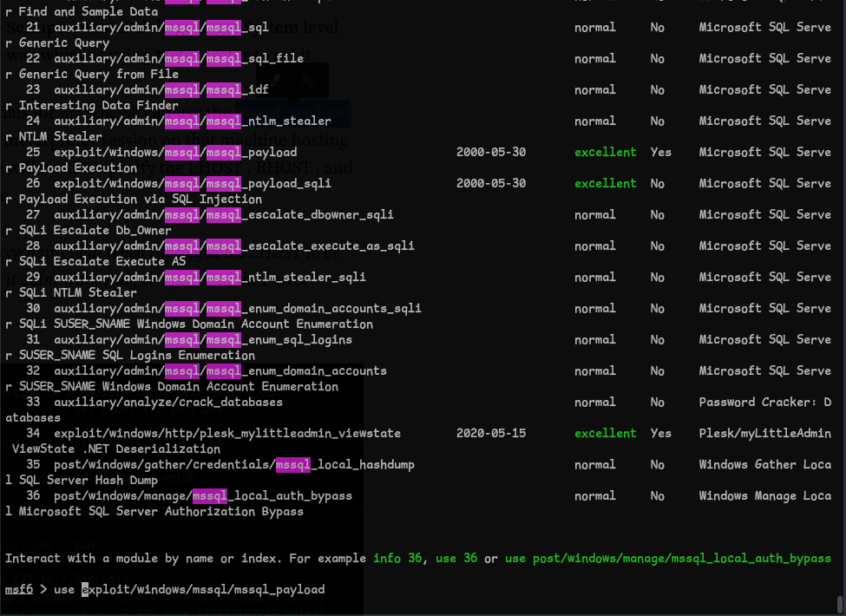This screenshot has height=616, width=846.
Task: Click module 31 mssql_enum_sql_logins path
Action: pos(202,340)
